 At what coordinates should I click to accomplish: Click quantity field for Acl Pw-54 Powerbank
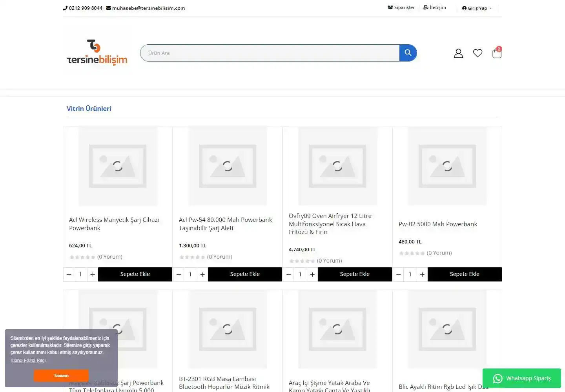coord(191,274)
